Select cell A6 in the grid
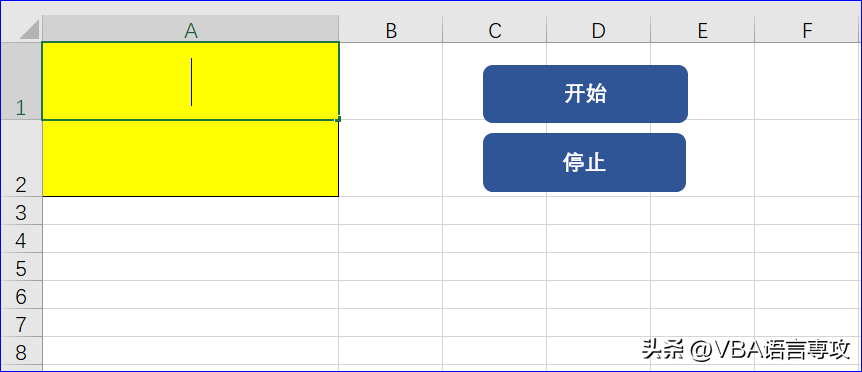 click(x=191, y=295)
